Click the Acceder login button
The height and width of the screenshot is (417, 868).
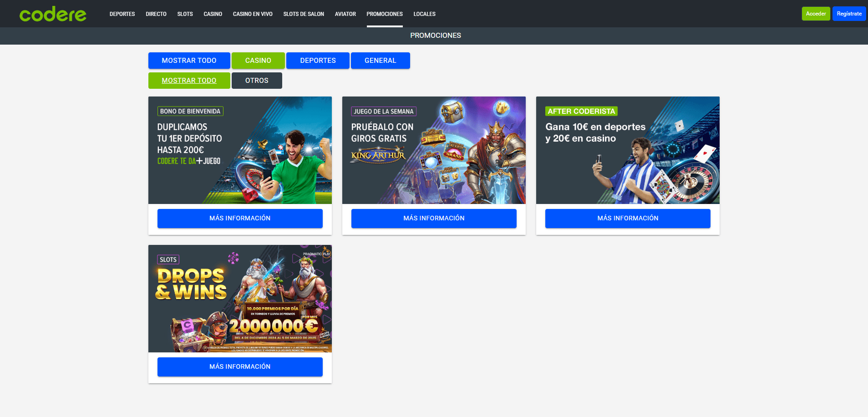point(816,14)
